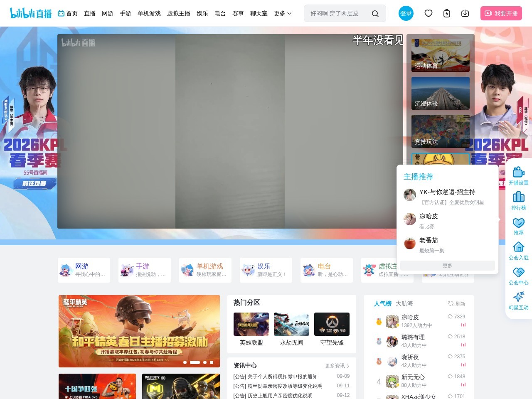Open the charging battery icon in top bar
Screen dimensions: 532x399
tap(446, 13)
